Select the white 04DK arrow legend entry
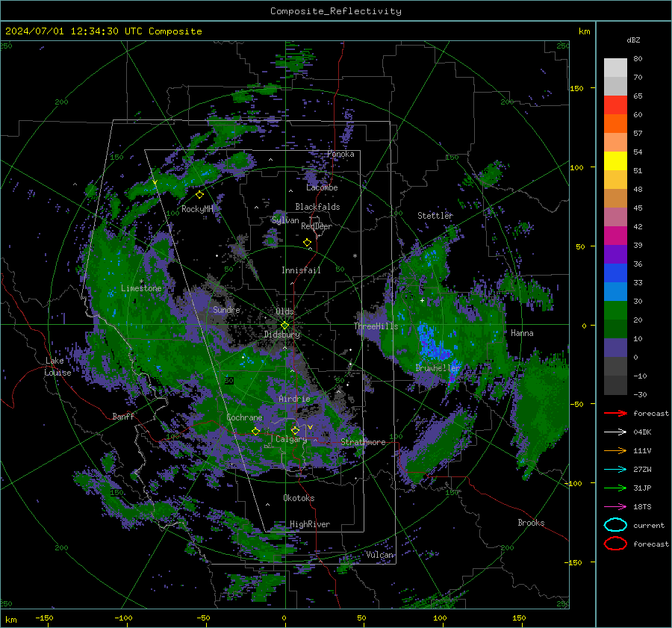The image size is (672, 628). (x=615, y=432)
